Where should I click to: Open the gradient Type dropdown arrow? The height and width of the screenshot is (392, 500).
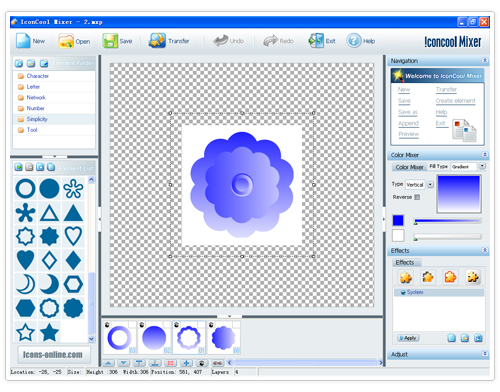point(430,184)
